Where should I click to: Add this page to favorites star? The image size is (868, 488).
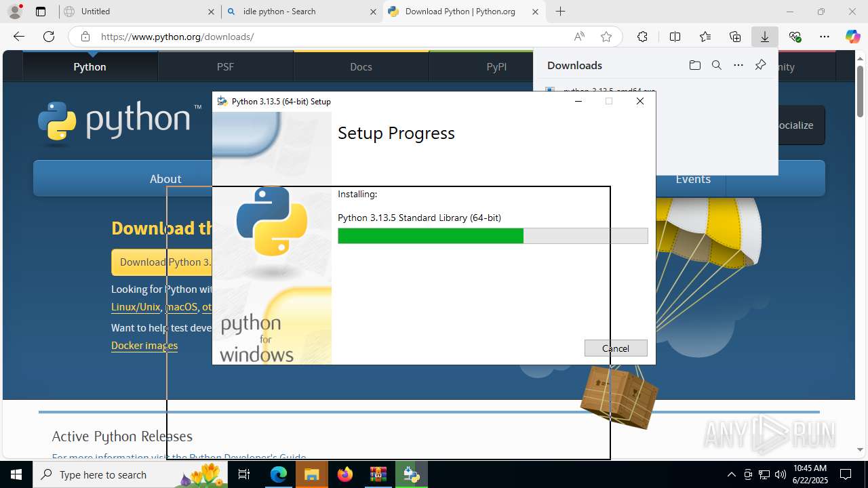pos(606,37)
